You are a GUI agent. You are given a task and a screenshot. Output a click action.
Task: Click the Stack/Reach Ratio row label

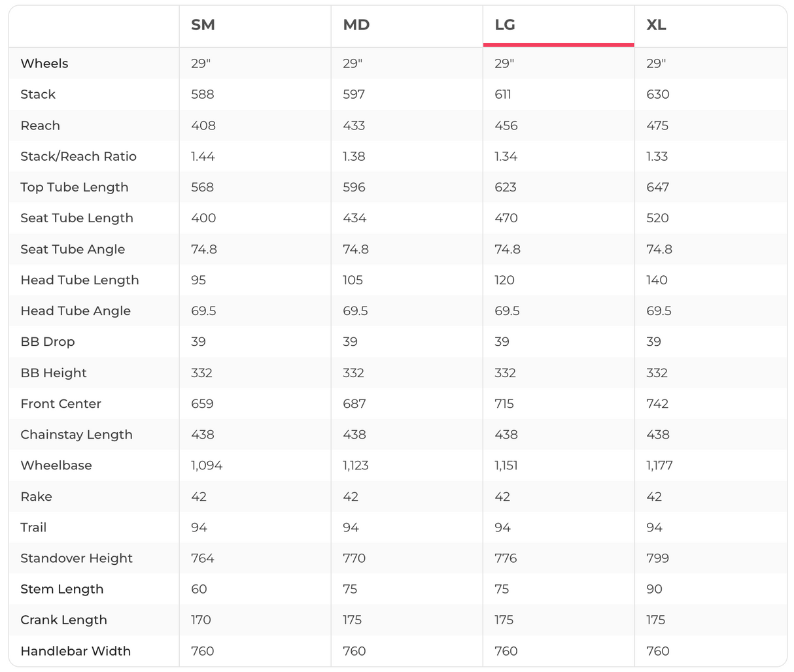coord(78,156)
